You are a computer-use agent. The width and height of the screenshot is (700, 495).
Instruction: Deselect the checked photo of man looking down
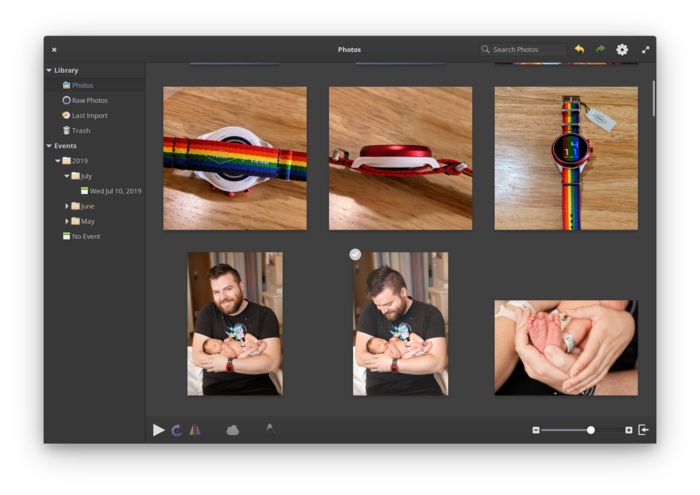click(x=355, y=254)
